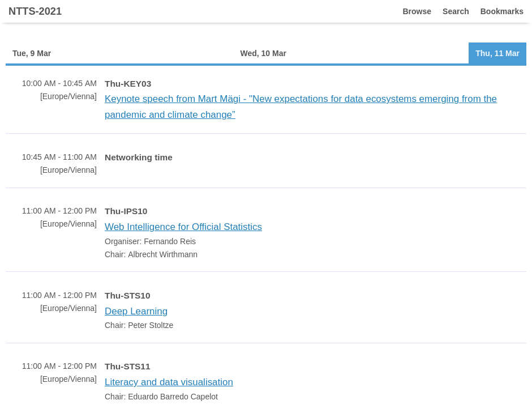Open Literacy and data visualisation session

(x=169, y=382)
